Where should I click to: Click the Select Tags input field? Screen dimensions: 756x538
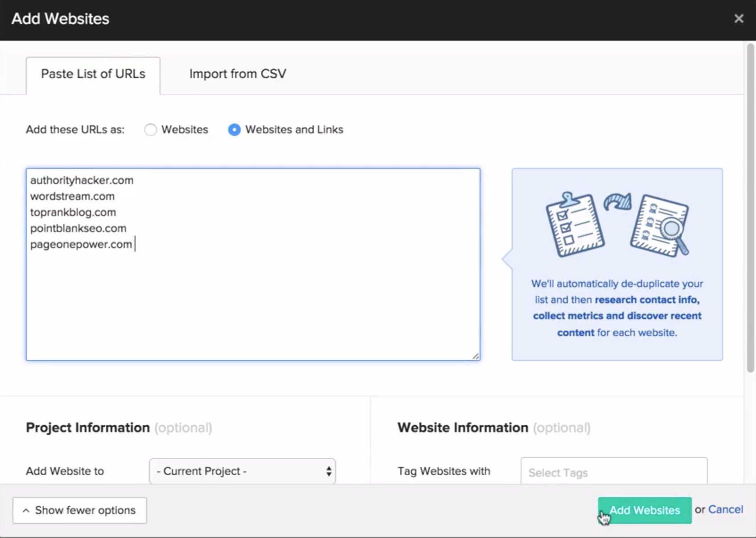614,471
